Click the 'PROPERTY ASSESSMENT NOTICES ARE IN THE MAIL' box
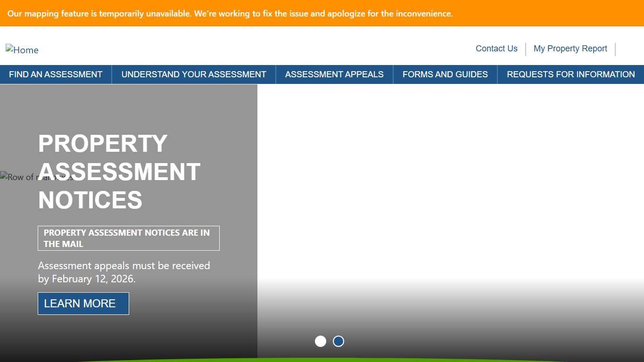 pos(129,238)
